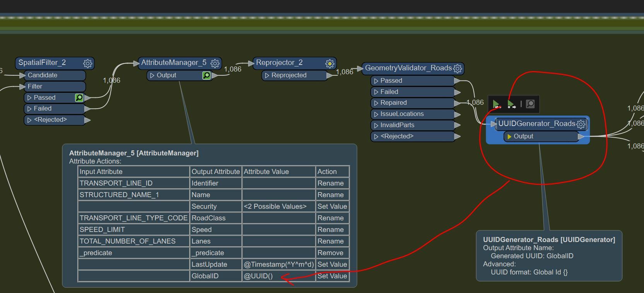Open SpatialFilter_2 parameters gear

click(88, 63)
